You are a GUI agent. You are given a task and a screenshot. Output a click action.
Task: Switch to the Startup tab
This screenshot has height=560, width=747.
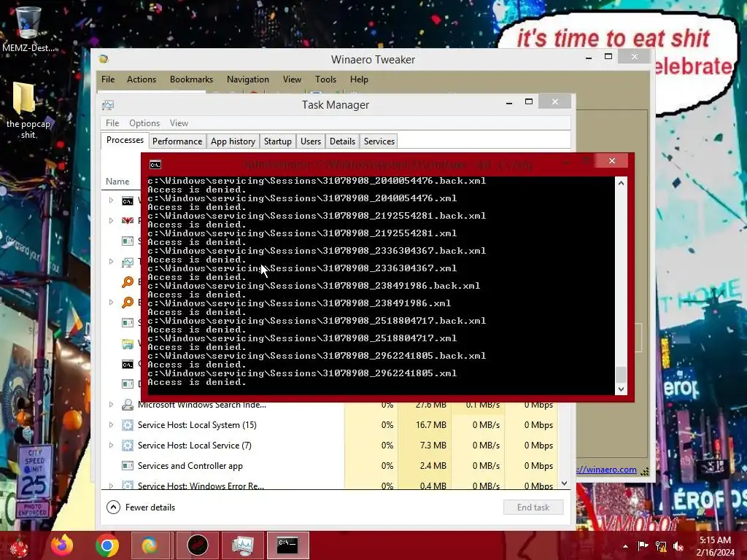click(278, 141)
